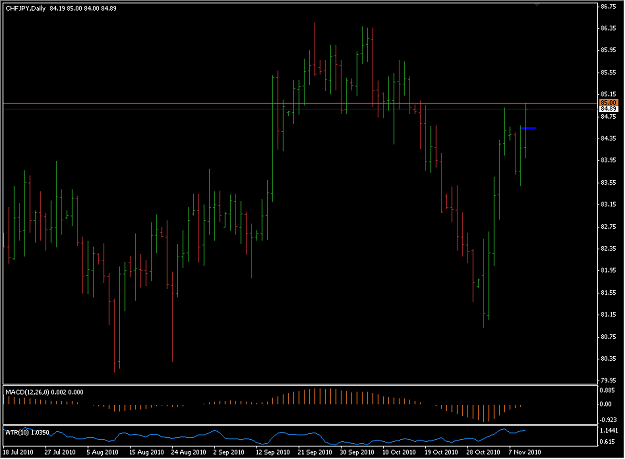625x459 pixels.
Task: Click the 83.95 price axis label
Action: tap(608, 160)
